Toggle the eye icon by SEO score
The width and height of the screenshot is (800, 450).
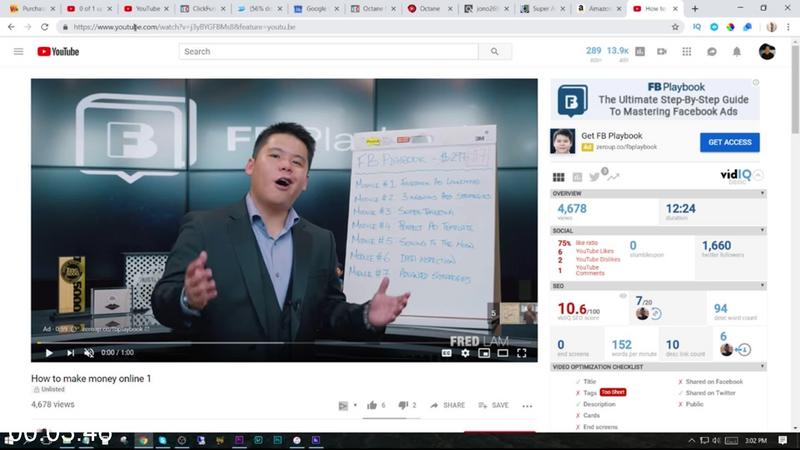(x=622, y=296)
